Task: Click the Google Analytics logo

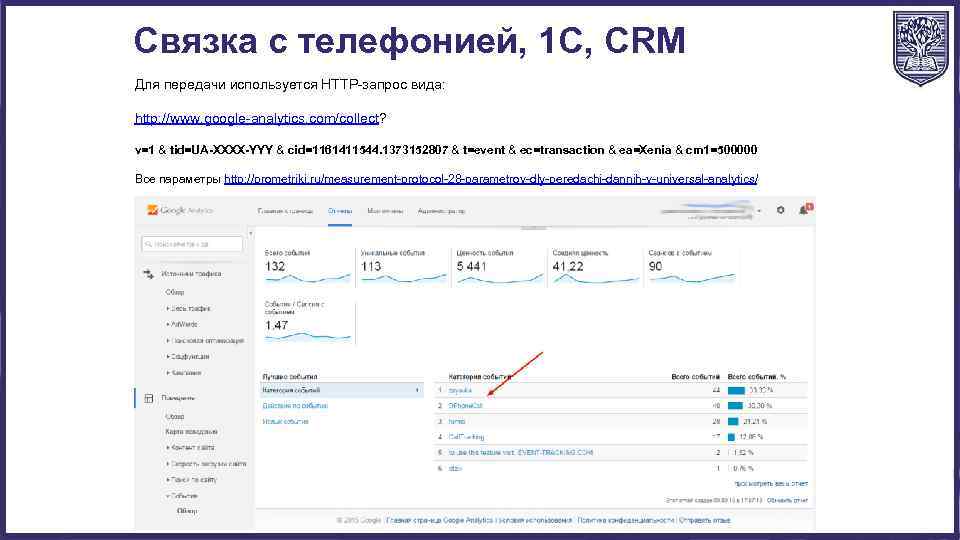Action: coord(180,210)
